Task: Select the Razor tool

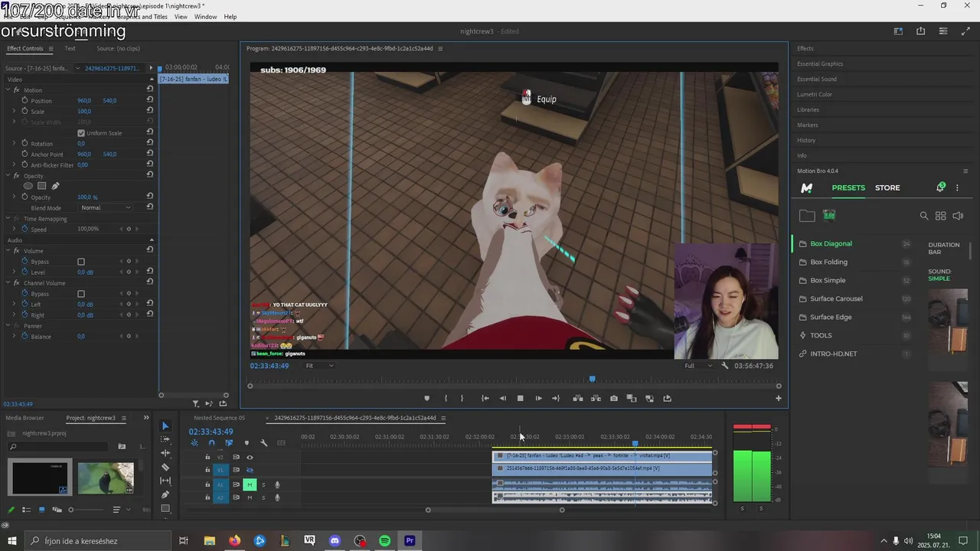Action: 165,467
